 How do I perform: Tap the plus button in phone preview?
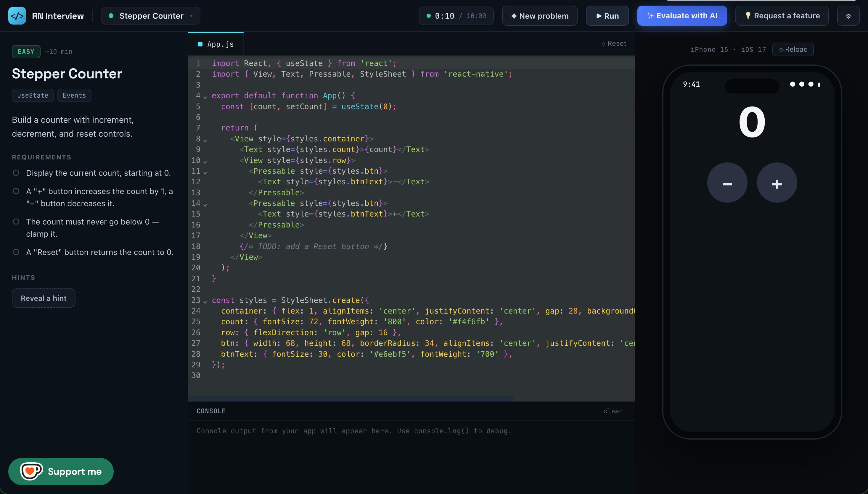coord(777,183)
